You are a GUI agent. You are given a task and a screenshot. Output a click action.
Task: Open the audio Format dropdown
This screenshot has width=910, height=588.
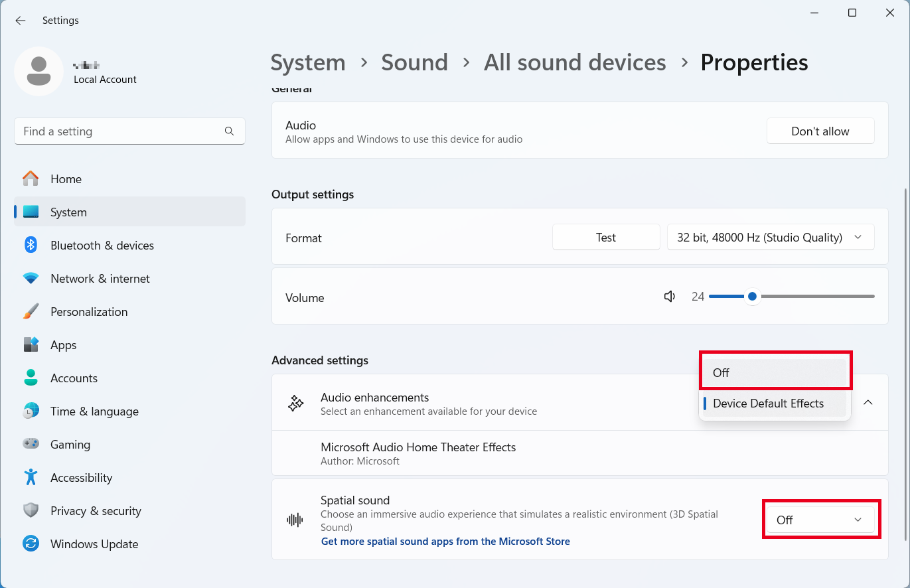coord(770,237)
